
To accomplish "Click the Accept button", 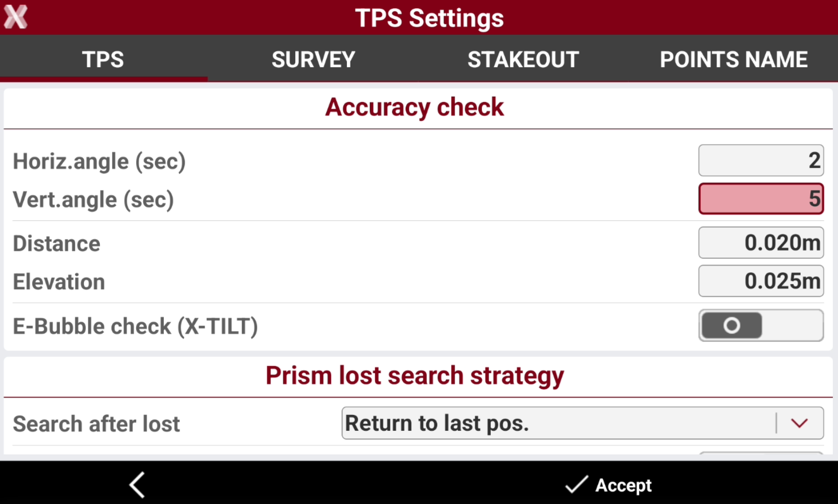I will pyautogui.click(x=608, y=485).
